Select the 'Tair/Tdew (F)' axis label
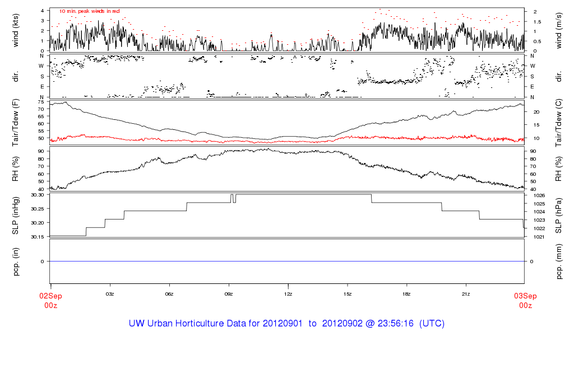The height and width of the screenshot is (392, 574). [x=16, y=122]
